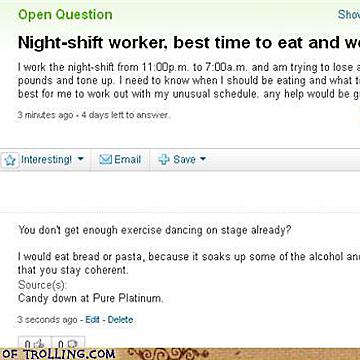
Task: Choose the Email text in the toolbar
Action: coord(127,160)
